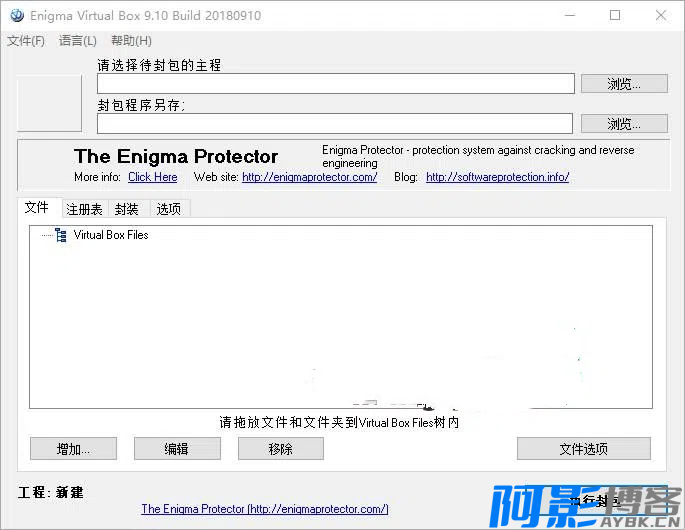Click the 增加 add files button
685x530 pixels.
(73, 449)
